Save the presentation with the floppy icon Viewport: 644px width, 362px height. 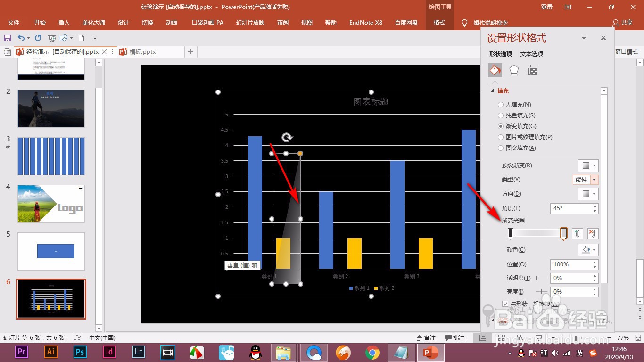coord(8,38)
